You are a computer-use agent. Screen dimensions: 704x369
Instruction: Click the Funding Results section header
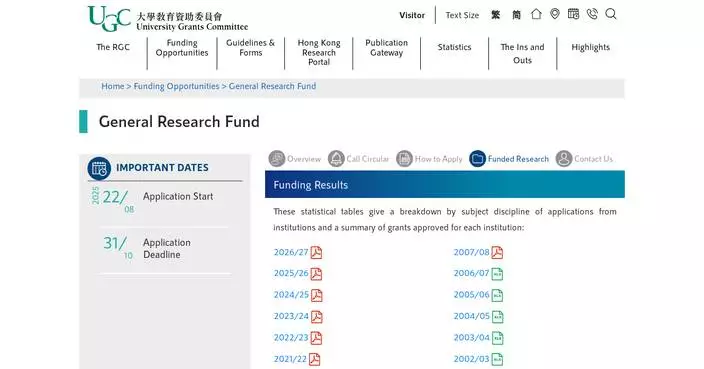pos(444,184)
